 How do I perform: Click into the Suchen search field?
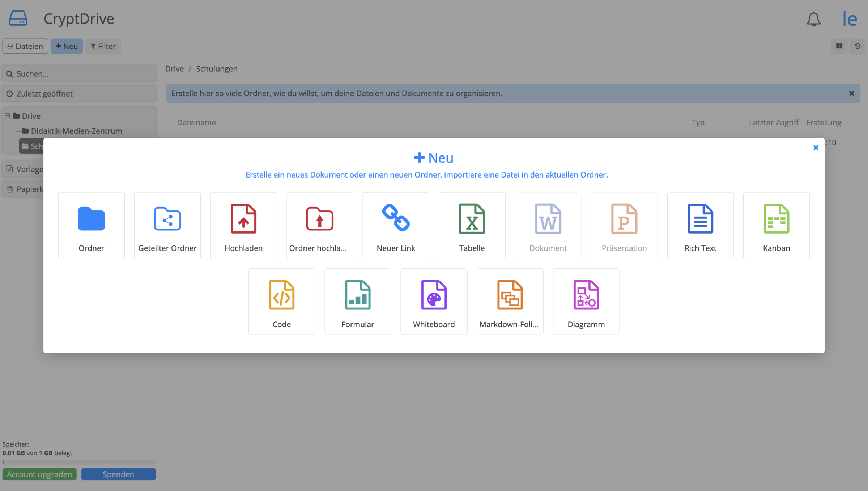point(80,74)
